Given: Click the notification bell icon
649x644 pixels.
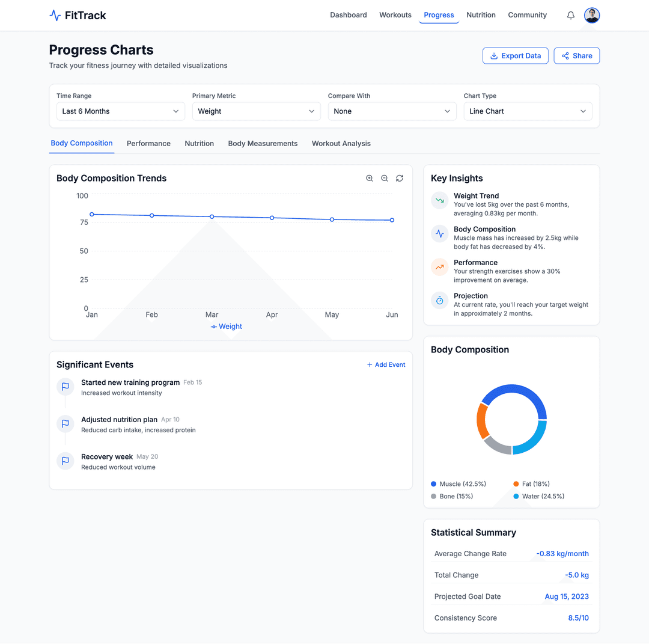Looking at the screenshot, I should (571, 16).
